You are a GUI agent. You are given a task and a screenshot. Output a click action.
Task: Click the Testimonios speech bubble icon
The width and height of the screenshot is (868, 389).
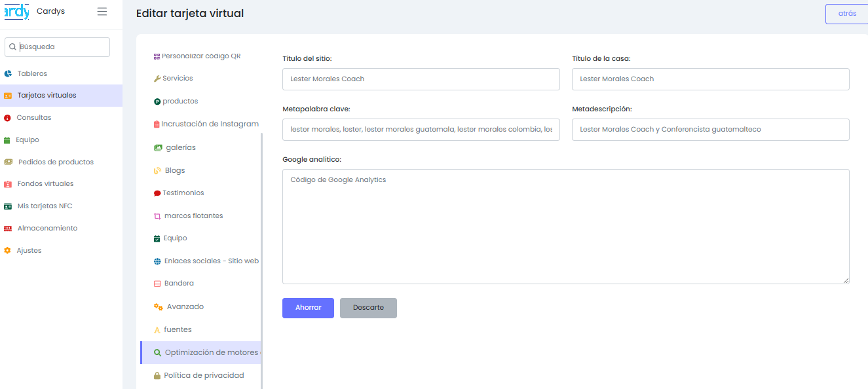157,193
